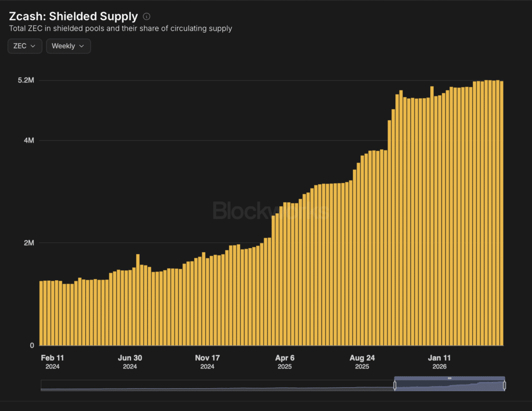Click the 2M y-axis label
The height and width of the screenshot is (411, 532).
pyautogui.click(x=29, y=242)
